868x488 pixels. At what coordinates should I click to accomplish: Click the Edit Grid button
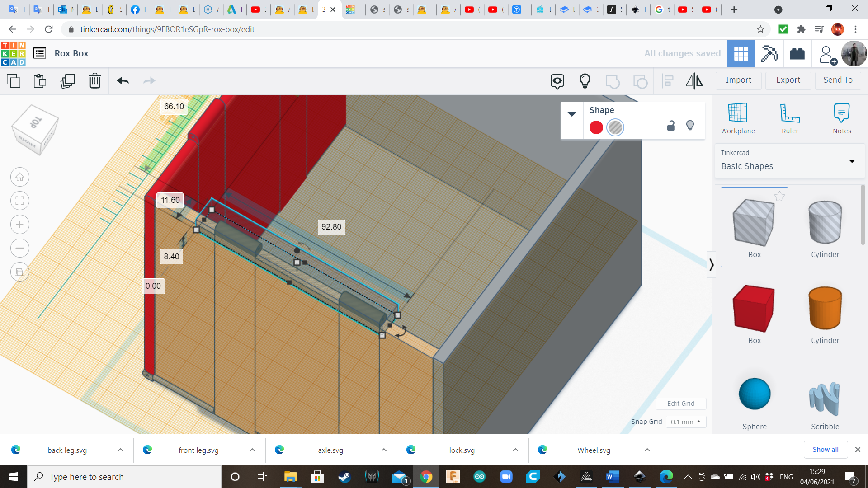click(x=681, y=404)
